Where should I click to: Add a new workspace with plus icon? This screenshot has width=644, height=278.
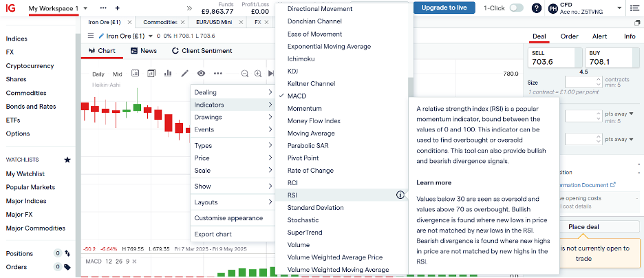(x=118, y=8)
